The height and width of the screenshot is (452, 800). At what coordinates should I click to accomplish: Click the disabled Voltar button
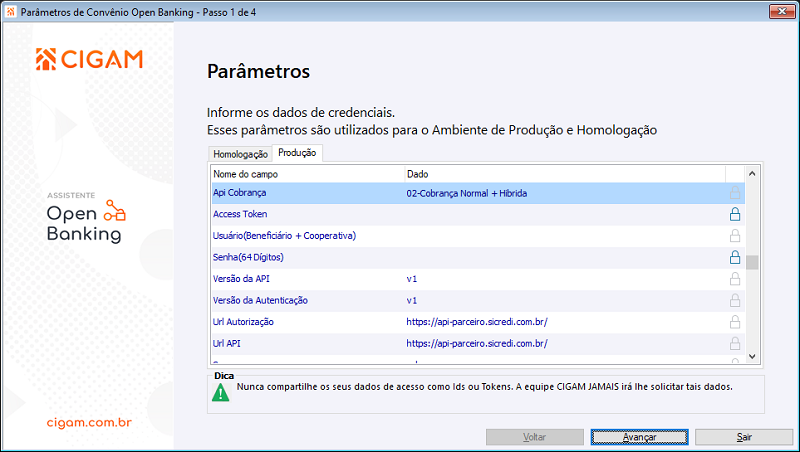[x=535, y=437]
